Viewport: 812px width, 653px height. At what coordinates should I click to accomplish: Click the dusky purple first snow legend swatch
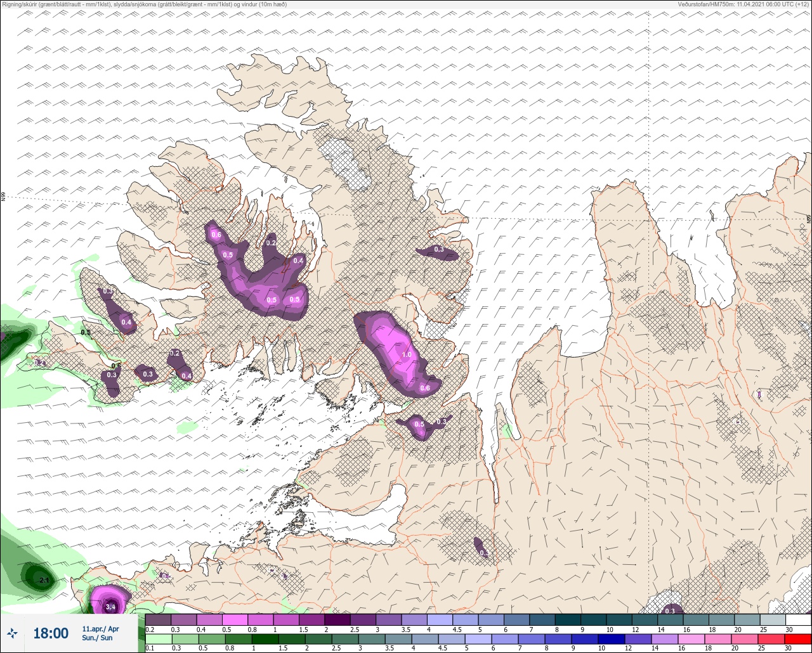tap(158, 619)
